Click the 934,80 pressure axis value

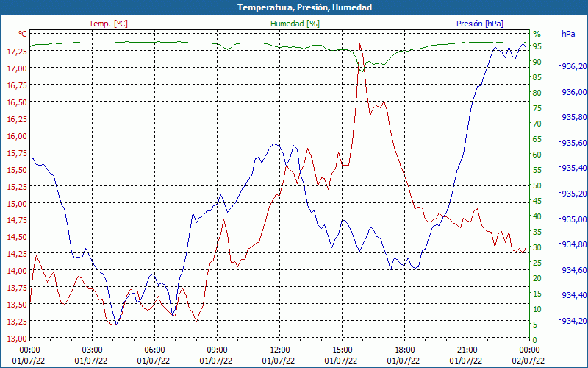point(574,244)
